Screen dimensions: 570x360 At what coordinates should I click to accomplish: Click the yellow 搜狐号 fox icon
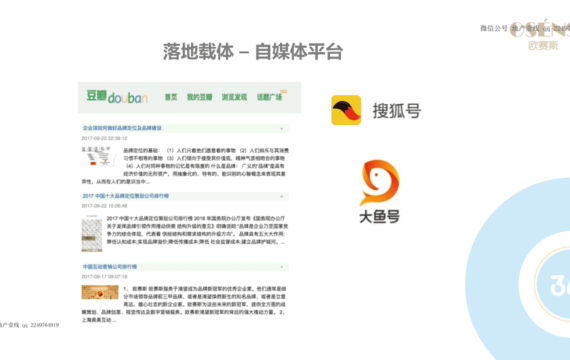point(346,110)
